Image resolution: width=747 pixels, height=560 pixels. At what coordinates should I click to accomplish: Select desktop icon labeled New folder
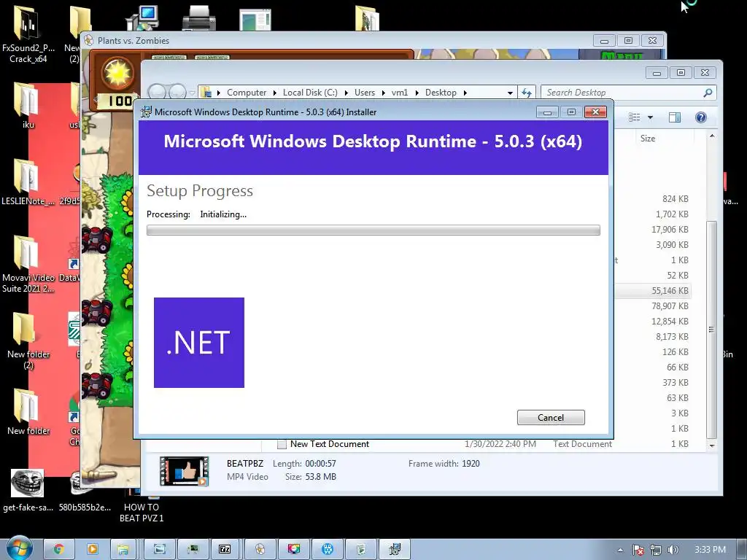point(28,411)
